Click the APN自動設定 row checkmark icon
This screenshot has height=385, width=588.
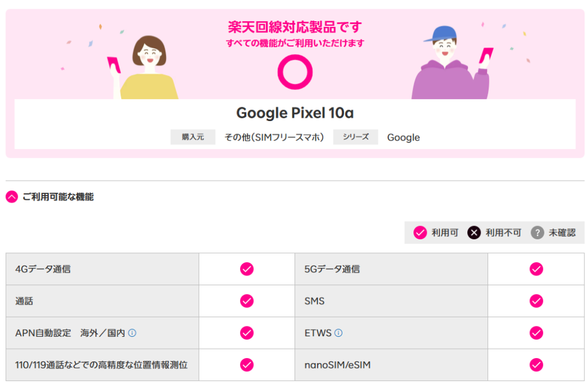click(247, 333)
